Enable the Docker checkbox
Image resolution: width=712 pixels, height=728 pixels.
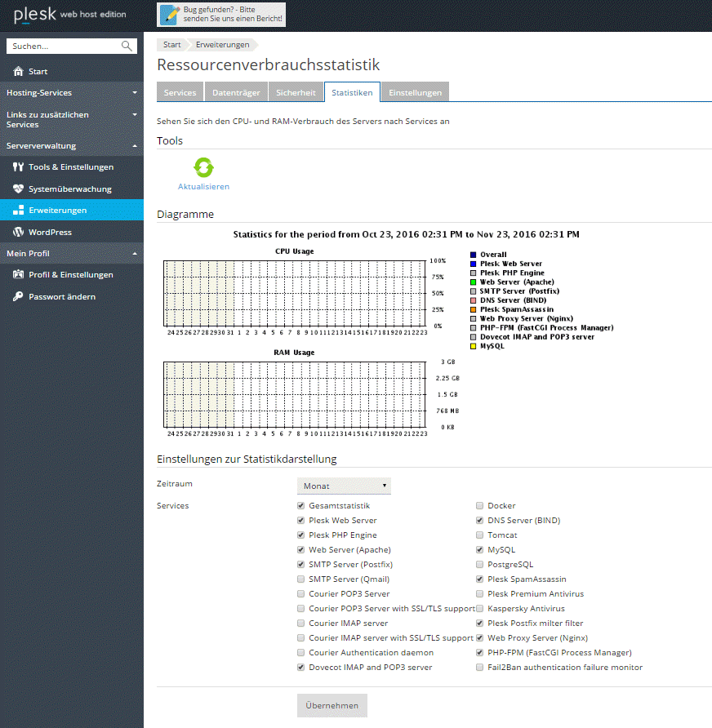pyautogui.click(x=480, y=506)
